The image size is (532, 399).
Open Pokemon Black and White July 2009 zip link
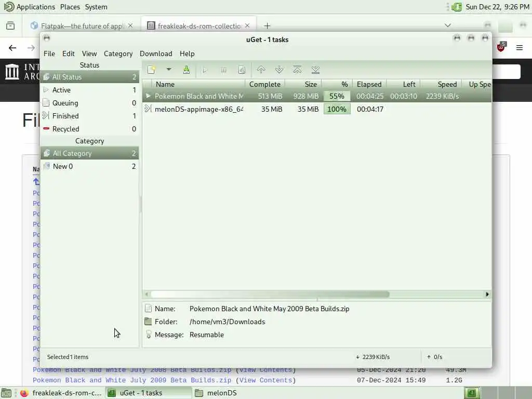click(x=132, y=380)
